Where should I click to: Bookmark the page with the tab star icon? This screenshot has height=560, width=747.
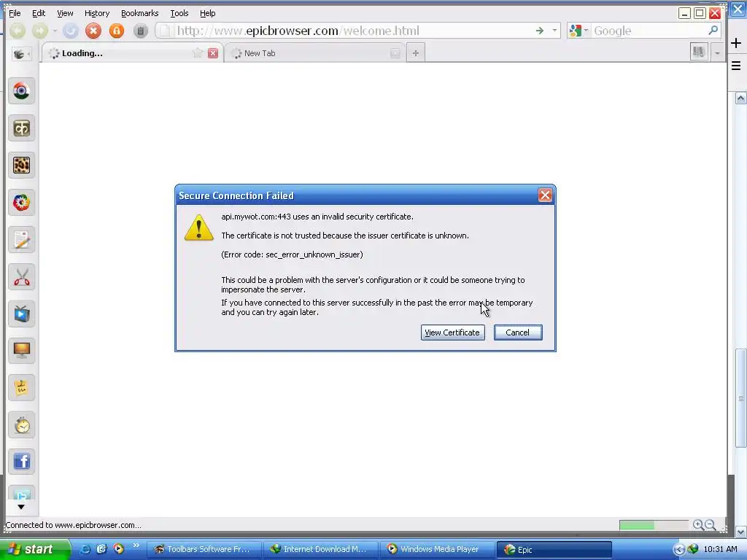pyautogui.click(x=197, y=52)
